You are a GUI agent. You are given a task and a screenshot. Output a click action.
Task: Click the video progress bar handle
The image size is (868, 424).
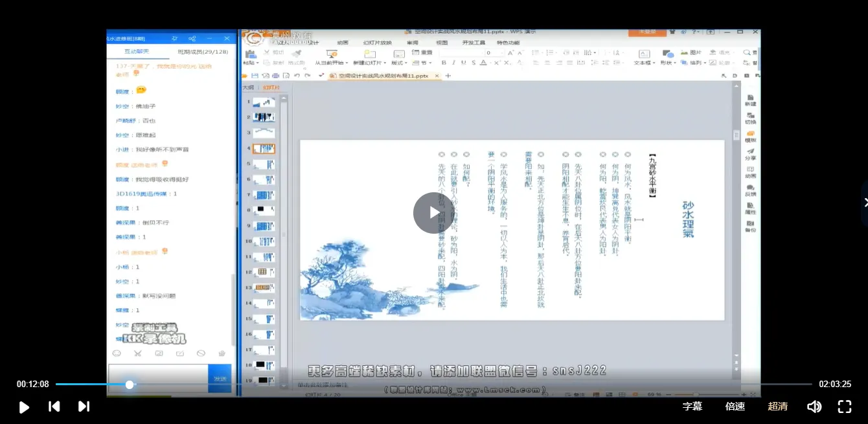pyautogui.click(x=130, y=385)
